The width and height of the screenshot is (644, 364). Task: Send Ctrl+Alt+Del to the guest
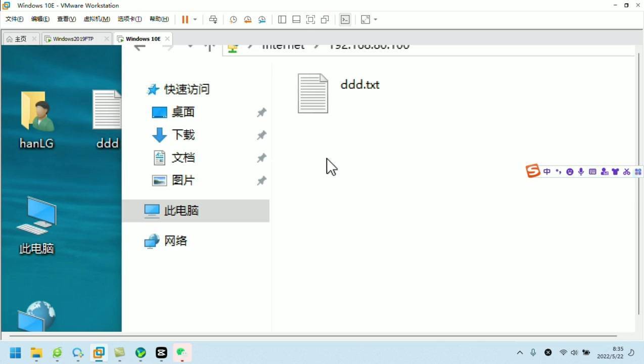(x=213, y=19)
